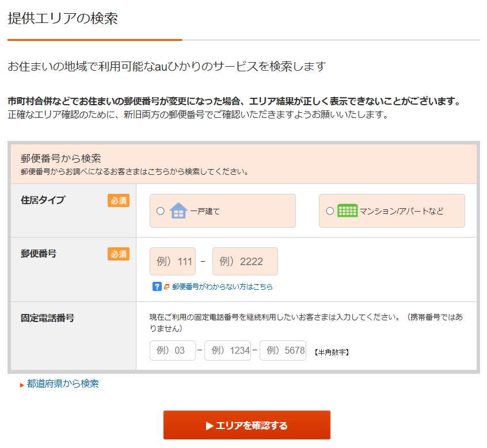Click the マンション/アパートなど label text
The image size is (487, 448).
pyautogui.click(x=401, y=211)
